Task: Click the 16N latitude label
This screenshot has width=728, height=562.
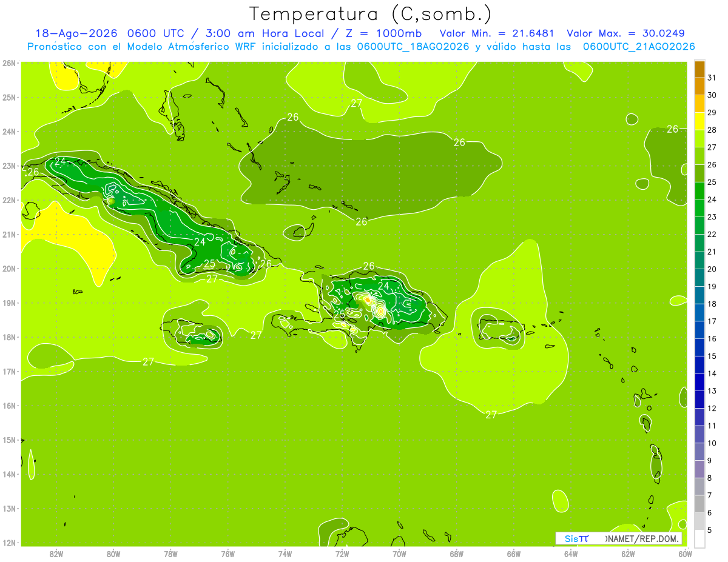Action: (x=8, y=406)
